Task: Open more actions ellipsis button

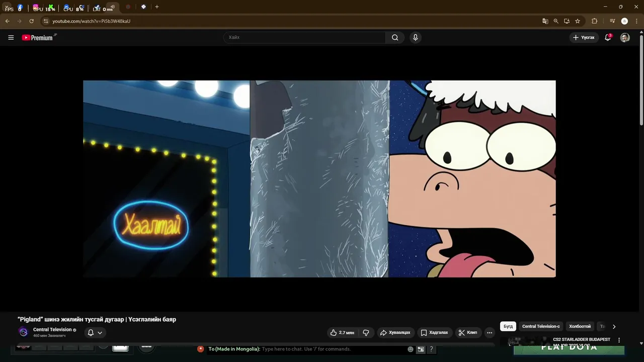Action: click(490, 332)
